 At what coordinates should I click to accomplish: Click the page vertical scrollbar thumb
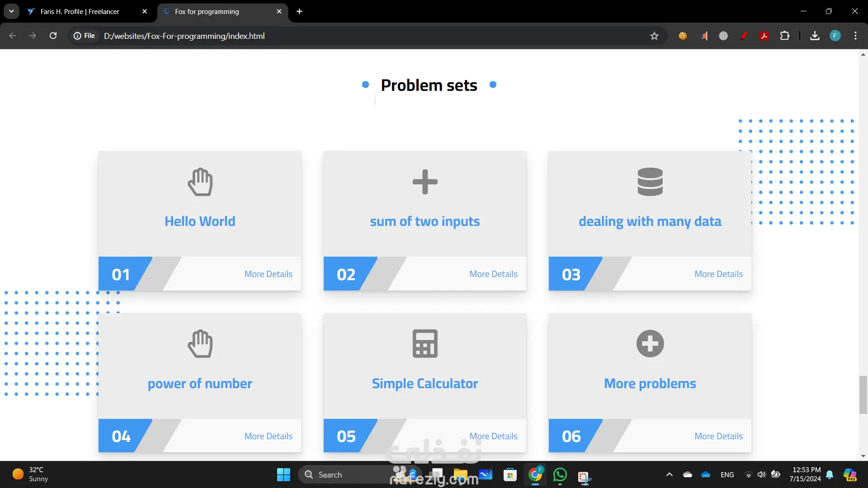click(x=863, y=394)
